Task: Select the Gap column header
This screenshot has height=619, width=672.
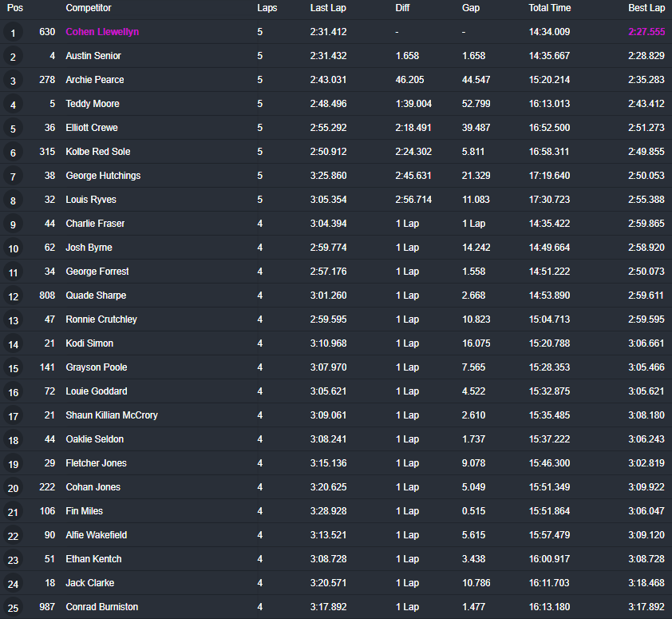Action: coord(471,8)
